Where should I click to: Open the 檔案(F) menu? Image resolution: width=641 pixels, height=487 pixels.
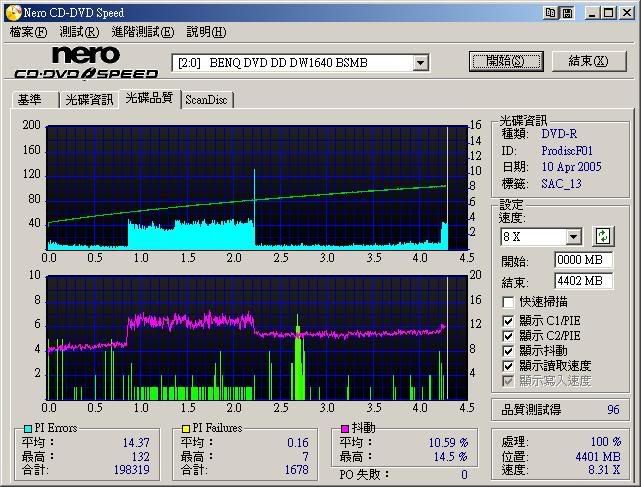[x=28, y=32]
